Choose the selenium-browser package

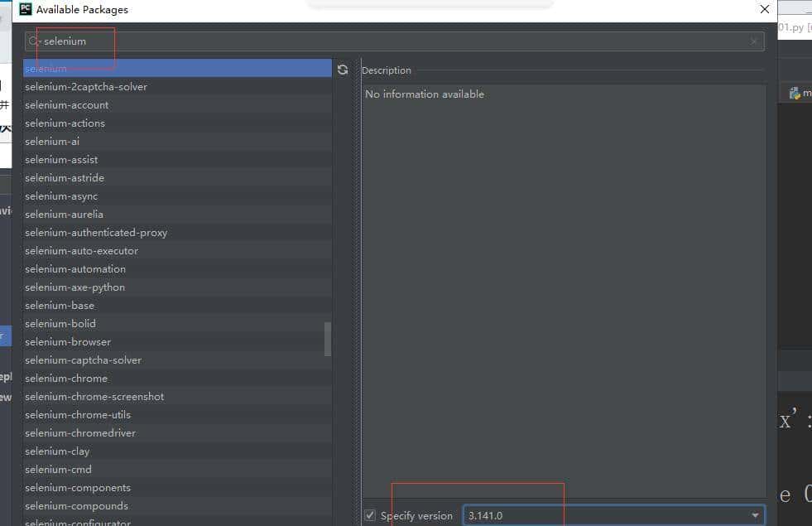click(68, 342)
